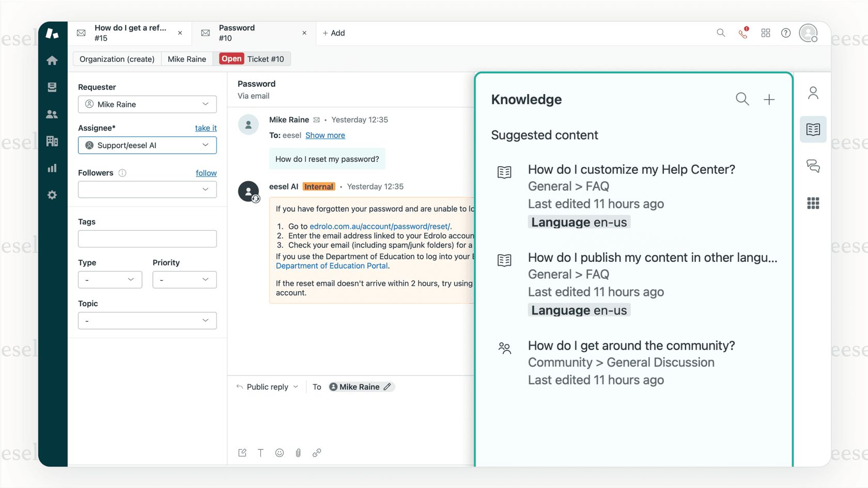Open Reporting using the bar chart icon

pos(52,168)
